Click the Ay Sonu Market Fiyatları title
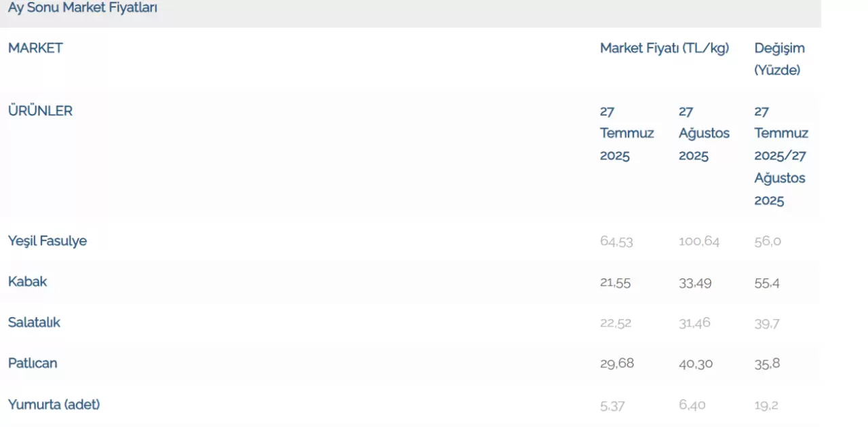This screenshot has width=868, height=427. (x=83, y=8)
